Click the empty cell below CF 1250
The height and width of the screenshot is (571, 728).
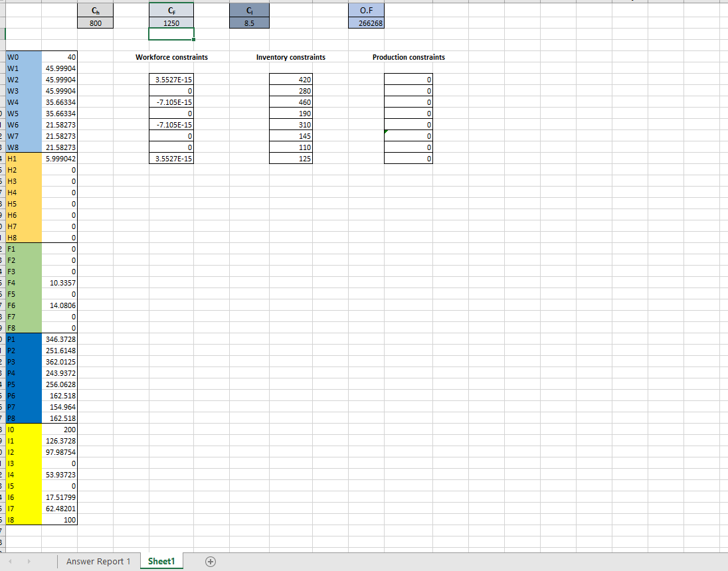coord(171,33)
